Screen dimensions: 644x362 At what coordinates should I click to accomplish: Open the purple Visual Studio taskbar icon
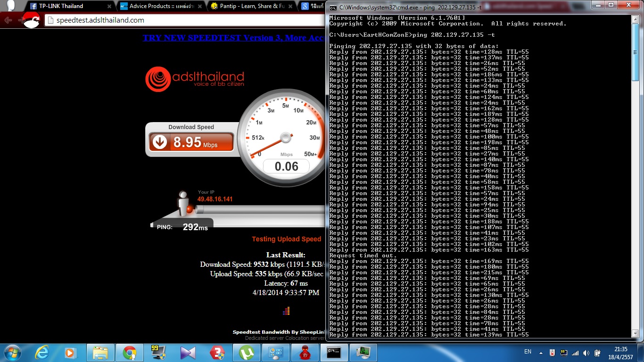click(188, 352)
